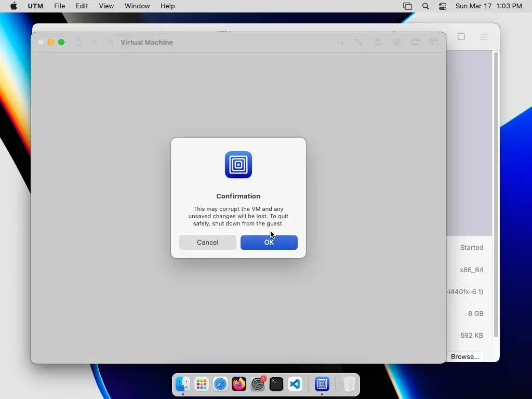Screen dimensions: 532x399
Task: Click the capture mouse cursor toolbar icon
Action: (x=341, y=42)
